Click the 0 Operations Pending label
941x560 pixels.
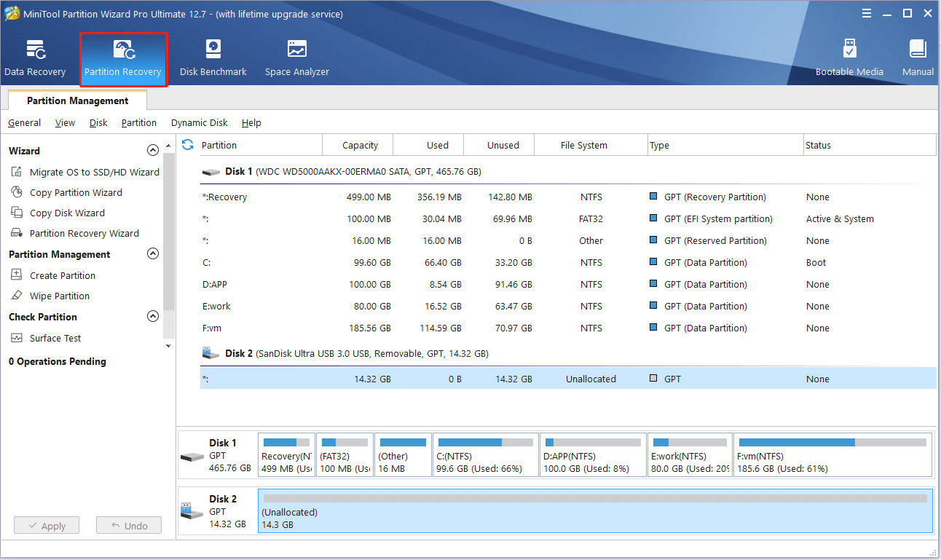click(58, 361)
